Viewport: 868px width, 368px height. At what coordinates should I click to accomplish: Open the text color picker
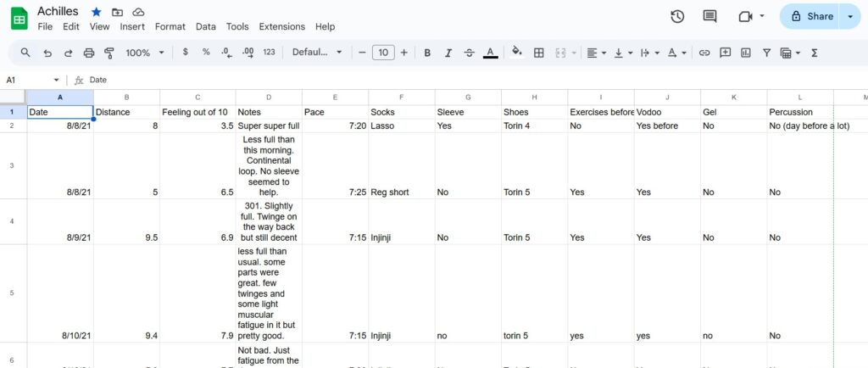pyautogui.click(x=490, y=53)
